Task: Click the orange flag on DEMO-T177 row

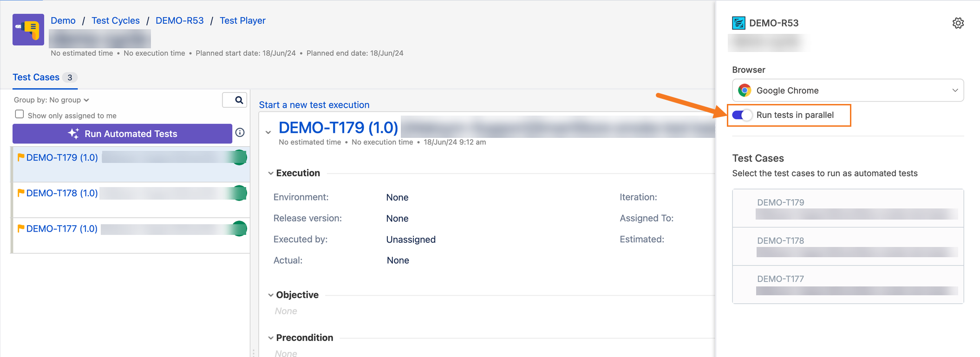Action: [x=20, y=228]
